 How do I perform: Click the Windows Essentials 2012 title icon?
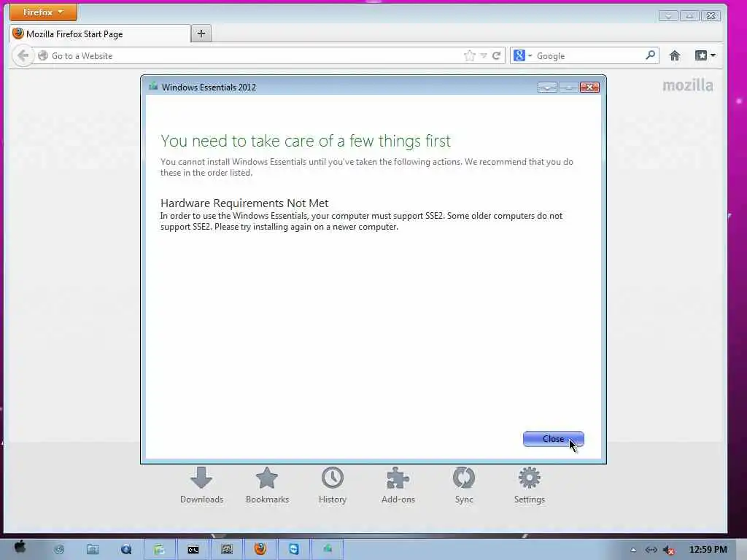[153, 87]
